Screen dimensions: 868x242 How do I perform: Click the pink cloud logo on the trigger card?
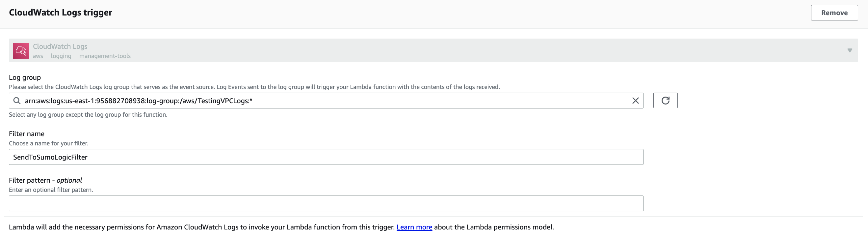click(x=21, y=51)
